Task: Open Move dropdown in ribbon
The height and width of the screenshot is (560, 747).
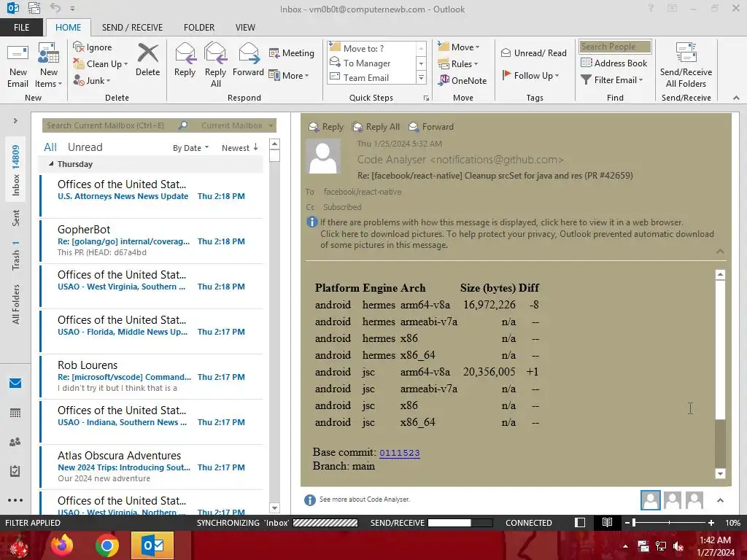Action: (459, 47)
